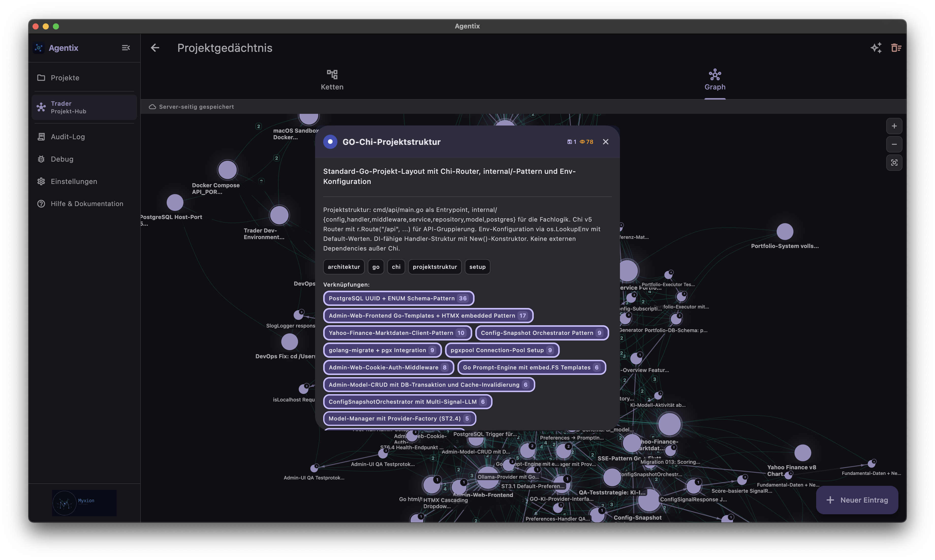Select the PostgreSQL Host-Port graph node
This screenshot has width=935, height=560.
click(x=175, y=203)
